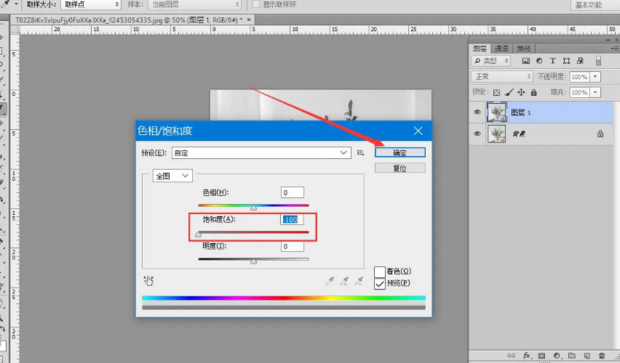The height and width of the screenshot is (363, 620).
Task: Open the Layers panel flyout menu
Action: click(614, 48)
